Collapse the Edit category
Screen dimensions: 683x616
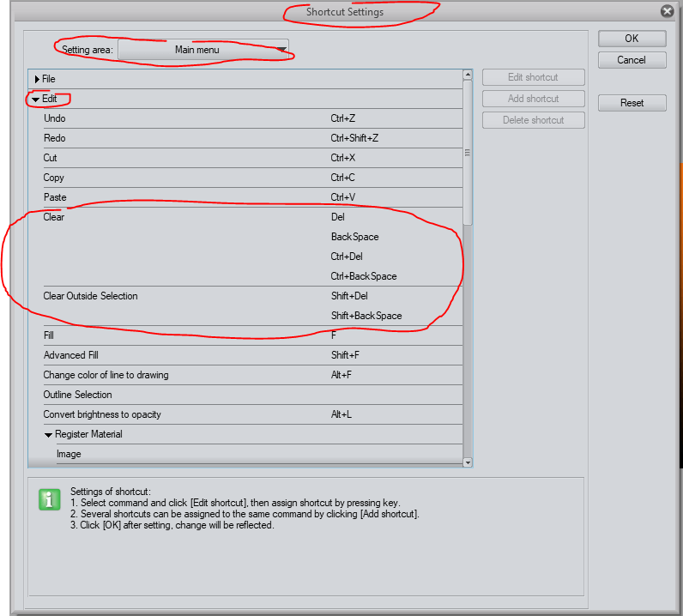pos(36,99)
